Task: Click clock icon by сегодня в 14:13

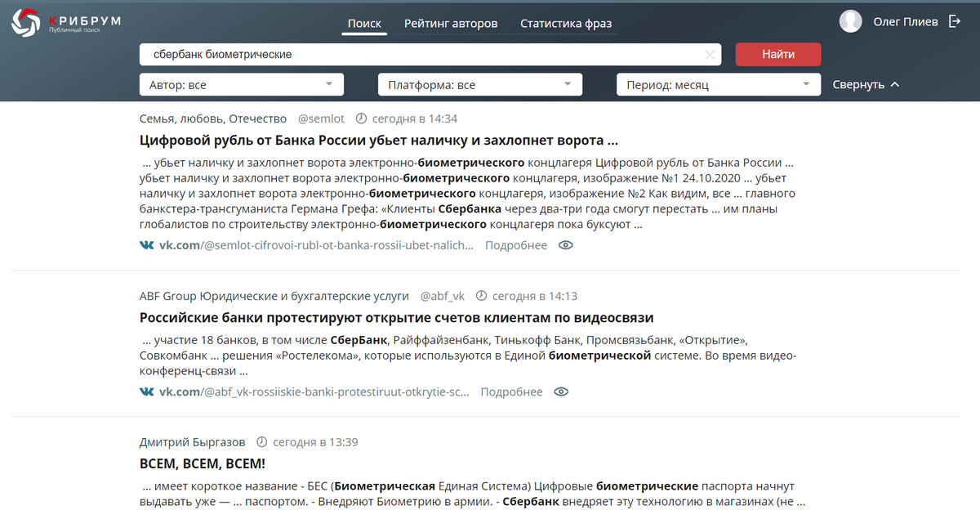Action: 481,296
